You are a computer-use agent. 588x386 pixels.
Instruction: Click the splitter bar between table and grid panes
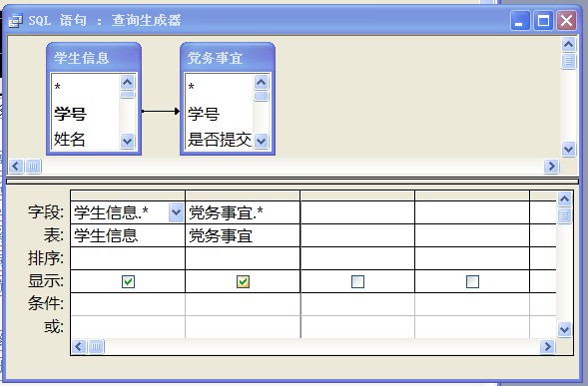pyautogui.click(x=293, y=181)
